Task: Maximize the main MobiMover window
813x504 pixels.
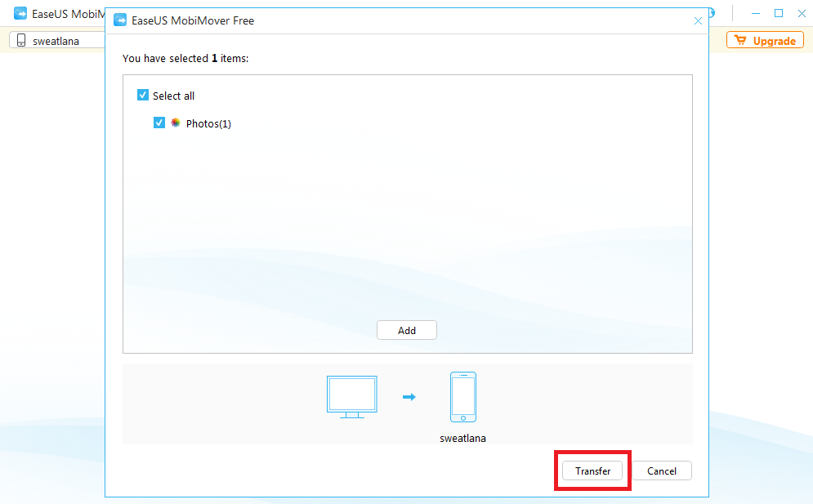Action: coord(779,13)
